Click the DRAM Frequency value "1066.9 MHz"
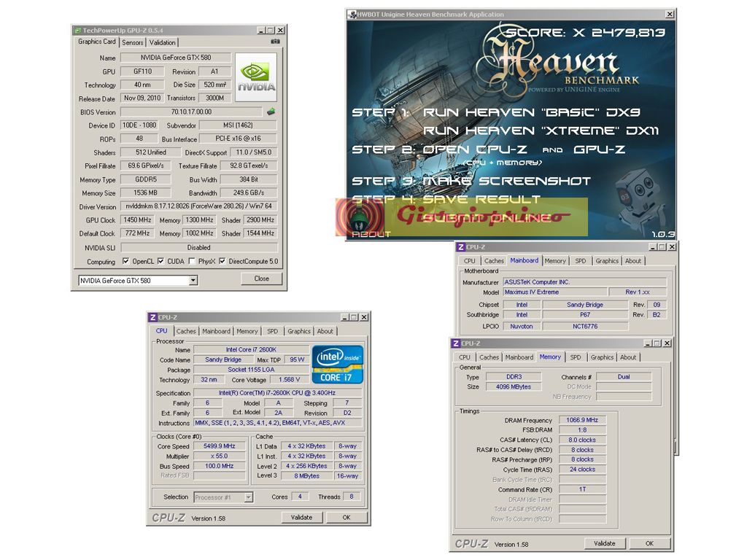The width and height of the screenshot is (747, 560). 582,420
